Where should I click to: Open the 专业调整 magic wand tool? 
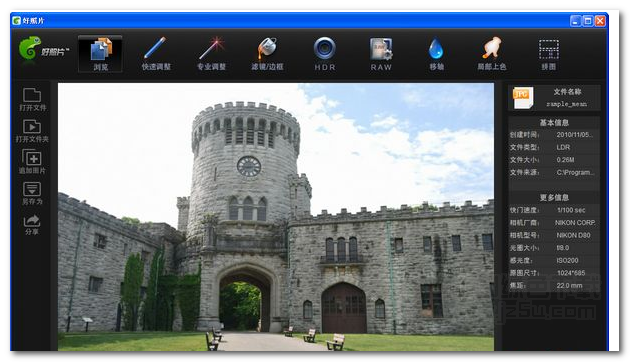tap(211, 54)
